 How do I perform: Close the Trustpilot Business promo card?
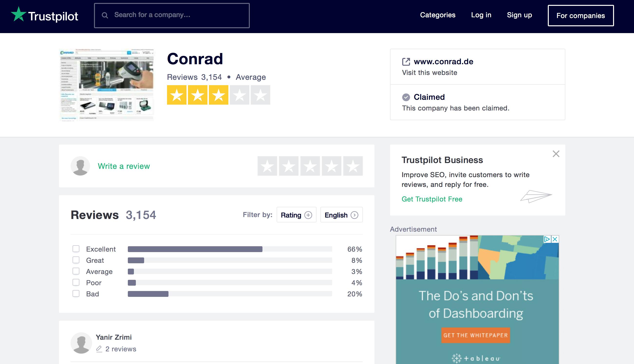click(556, 154)
